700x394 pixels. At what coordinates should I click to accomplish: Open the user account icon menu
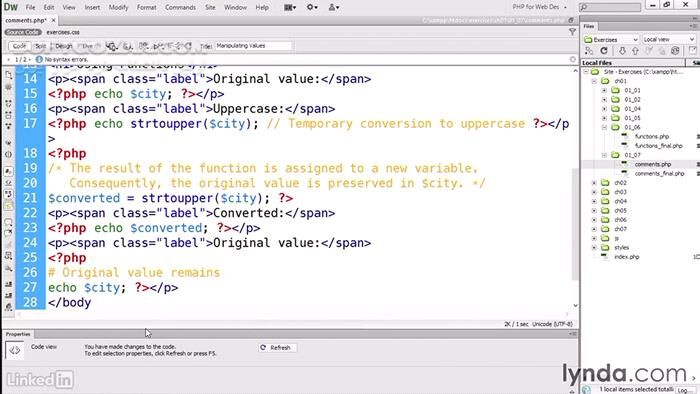tap(334, 7)
